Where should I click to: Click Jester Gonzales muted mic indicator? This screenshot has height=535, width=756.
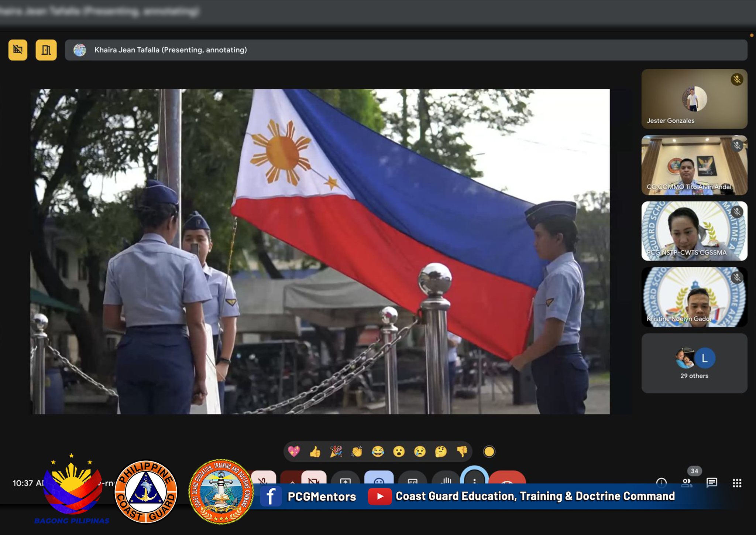737,79
